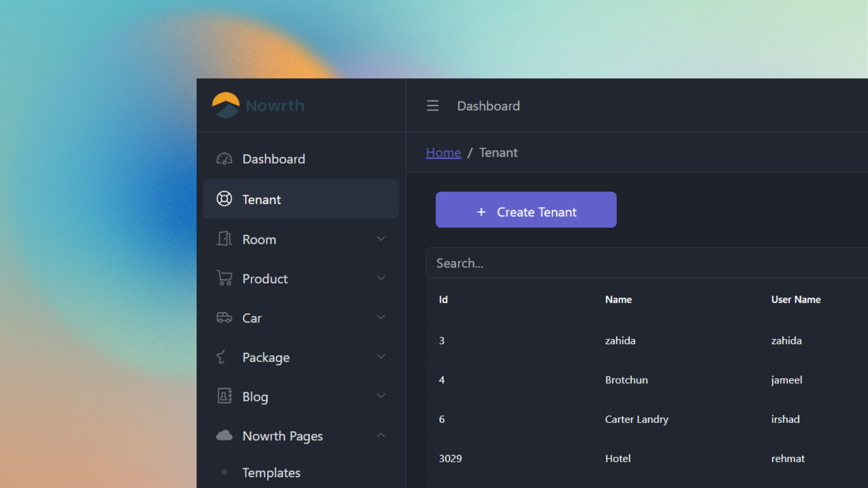The width and height of the screenshot is (868, 488).
Task: Select Tenant in the sidebar menu
Action: (x=261, y=199)
